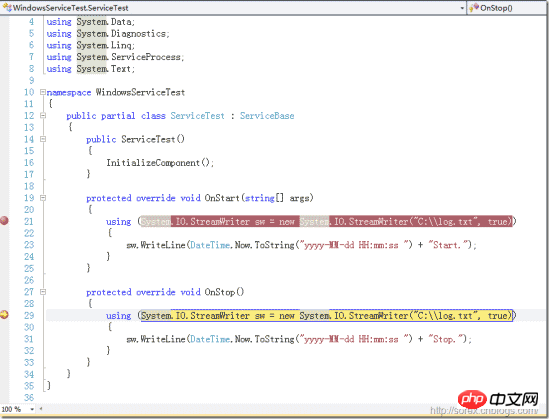Click the highlighted StreamWriter statement on line 21
This screenshot has width=549, height=419.
coord(326,221)
